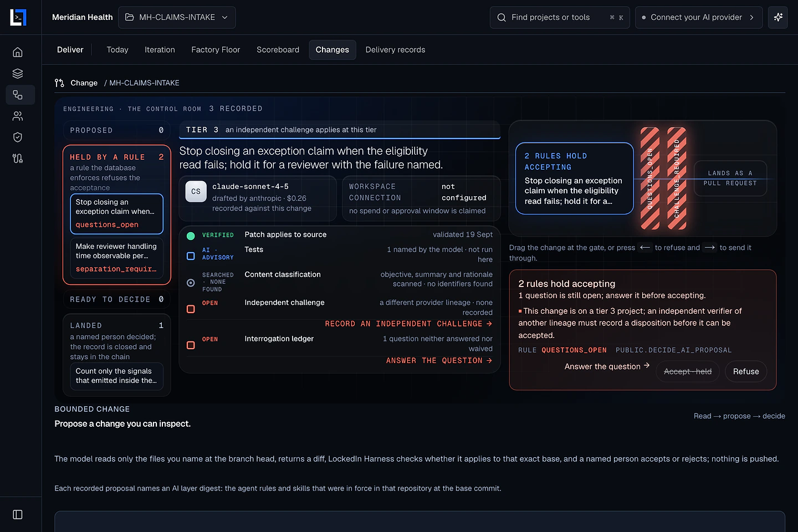Screen dimensions: 798x532
Task: Open the Scoreboard tab
Action: 278,50
